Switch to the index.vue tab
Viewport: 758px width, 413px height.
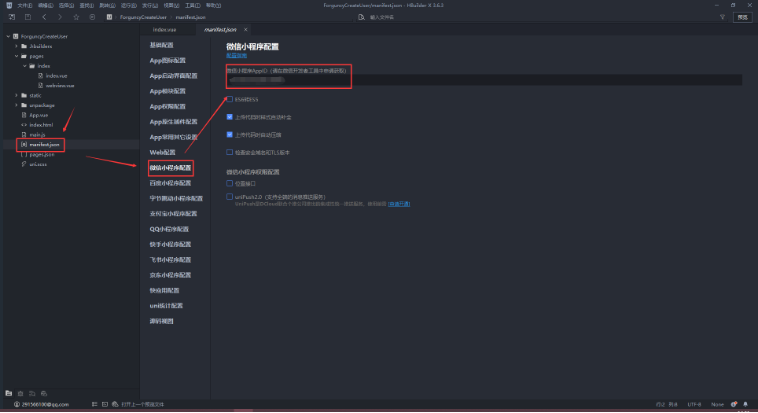click(x=164, y=30)
